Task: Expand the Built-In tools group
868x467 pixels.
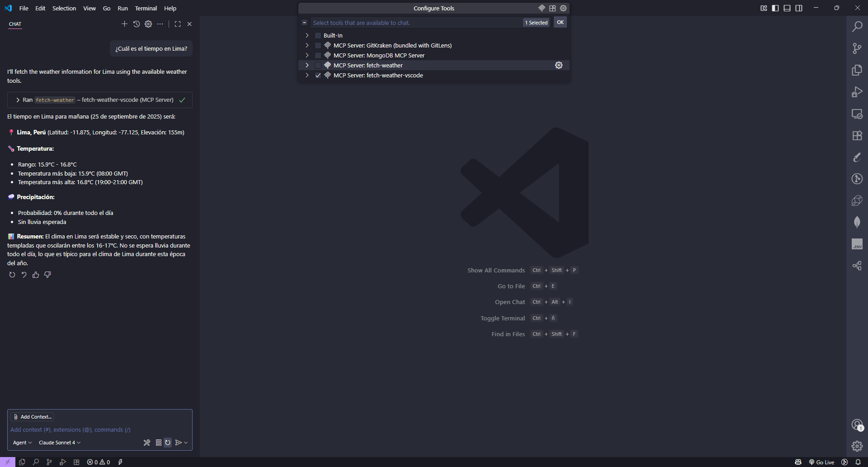Action: pos(307,35)
